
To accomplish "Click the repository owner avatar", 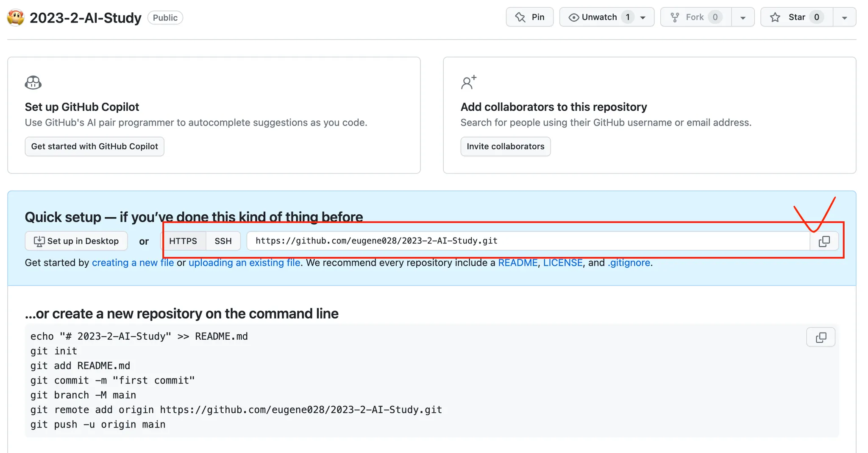I will pos(16,17).
